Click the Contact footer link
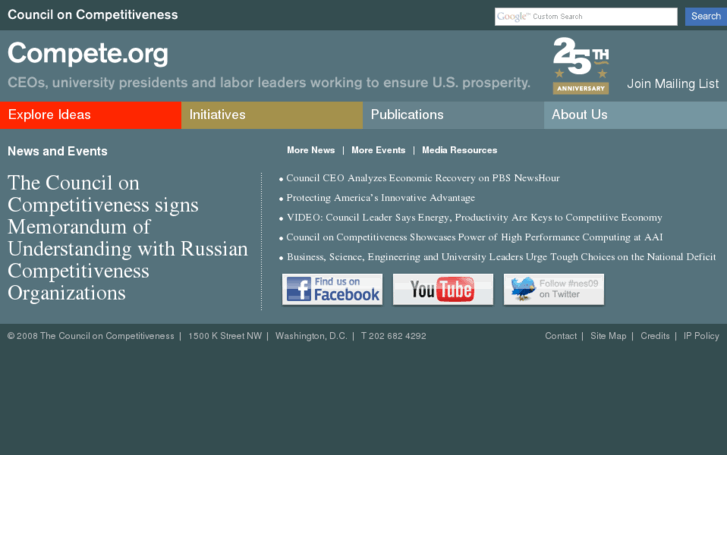This screenshot has height=545, width=727. [x=561, y=336]
